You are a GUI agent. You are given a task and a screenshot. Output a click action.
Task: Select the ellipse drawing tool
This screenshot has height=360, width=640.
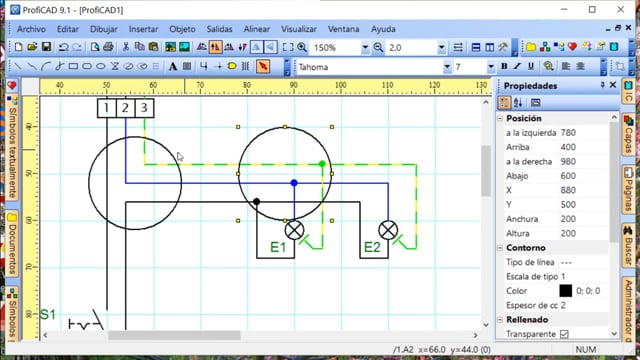coord(101,66)
